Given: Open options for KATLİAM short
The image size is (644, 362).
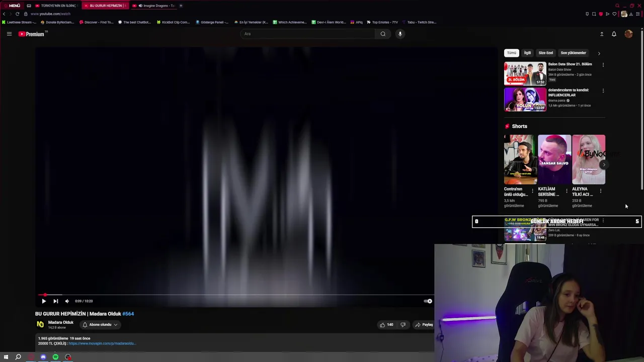Looking at the screenshot, I should coord(567,191).
